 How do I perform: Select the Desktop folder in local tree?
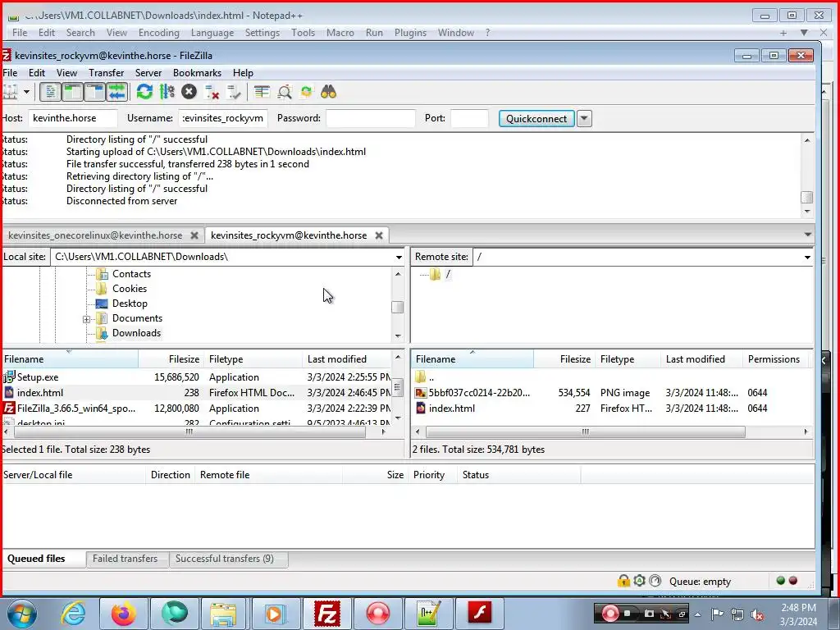pyautogui.click(x=130, y=304)
